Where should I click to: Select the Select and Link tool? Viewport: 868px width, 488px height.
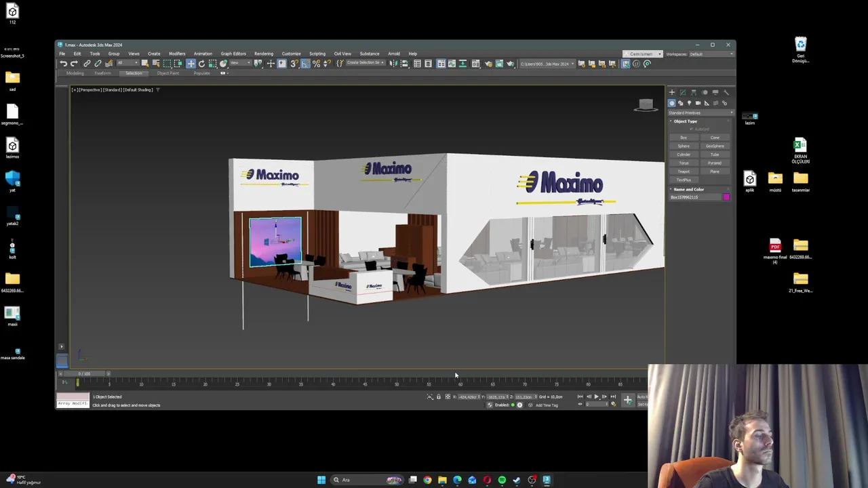[x=87, y=64]
